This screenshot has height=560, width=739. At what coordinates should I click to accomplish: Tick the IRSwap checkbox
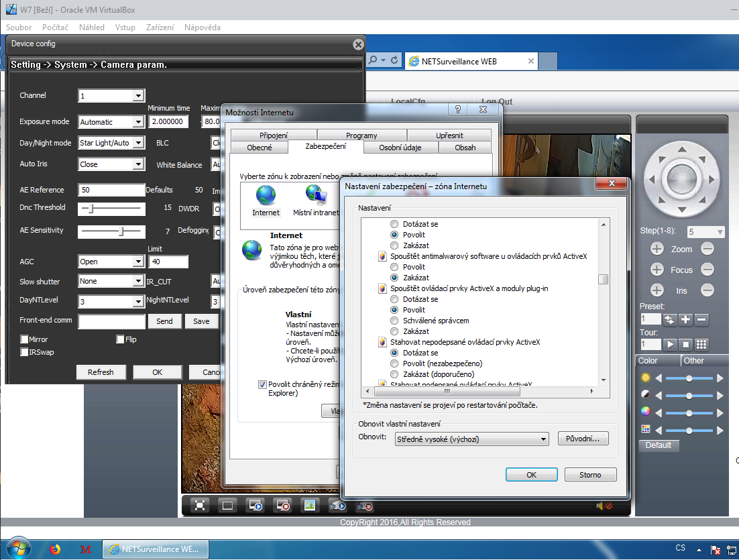[24, 352]
